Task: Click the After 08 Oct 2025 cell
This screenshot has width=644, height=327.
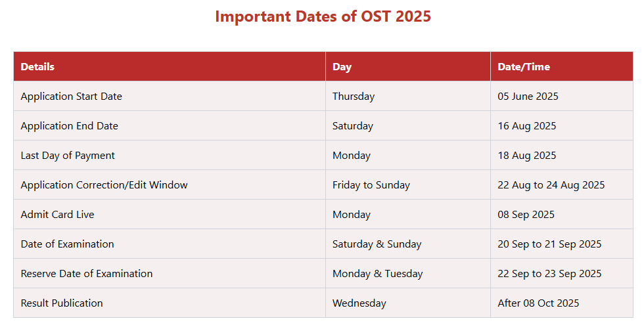Action: pos(538,303)
